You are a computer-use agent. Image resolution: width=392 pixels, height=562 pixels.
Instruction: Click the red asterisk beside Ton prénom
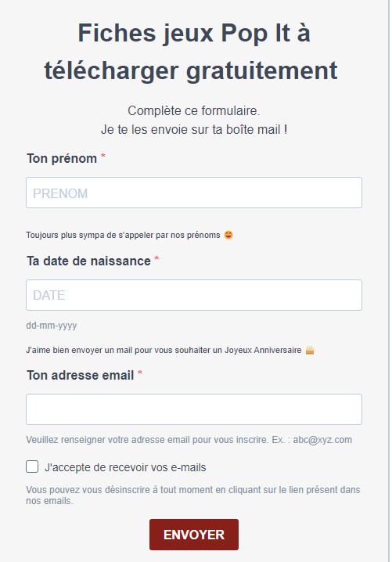click(102, 157)
